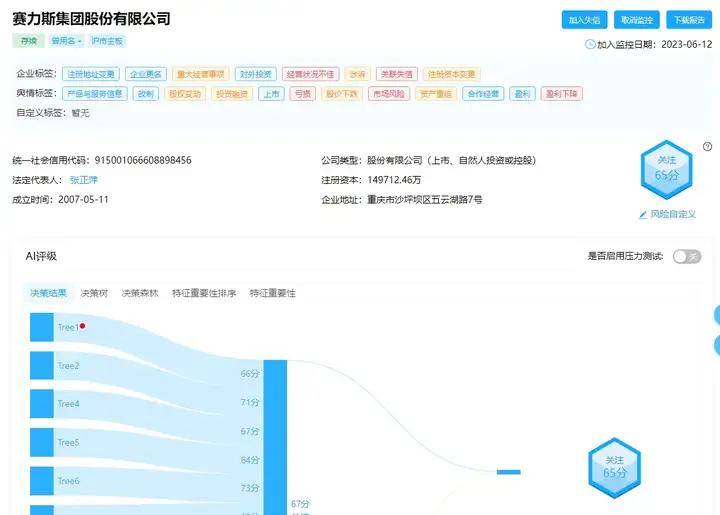Screen dimensions: 720x515
Task: Select the 企业更名 enterprise tag
Action: click(146, 74)
